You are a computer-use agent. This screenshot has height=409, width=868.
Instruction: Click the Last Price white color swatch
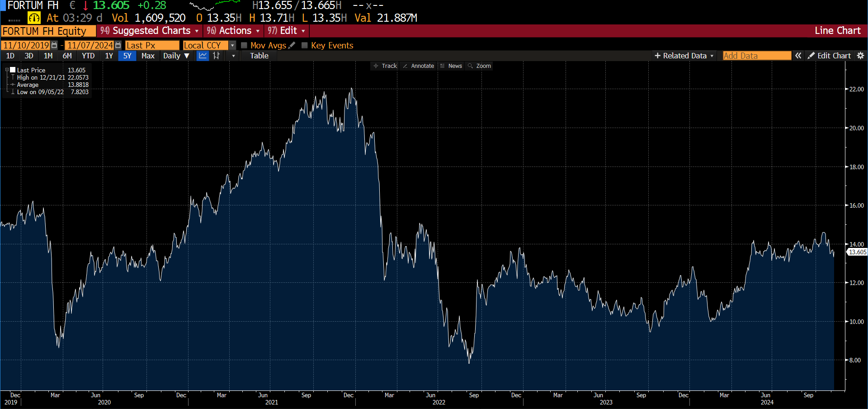[13, 70]
